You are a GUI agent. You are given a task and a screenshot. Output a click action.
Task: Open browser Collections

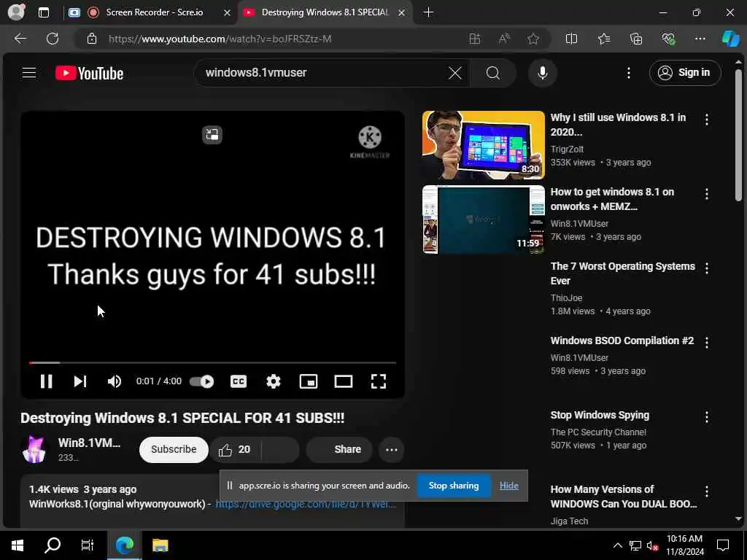pyautogui.click(x=636, y=39)
